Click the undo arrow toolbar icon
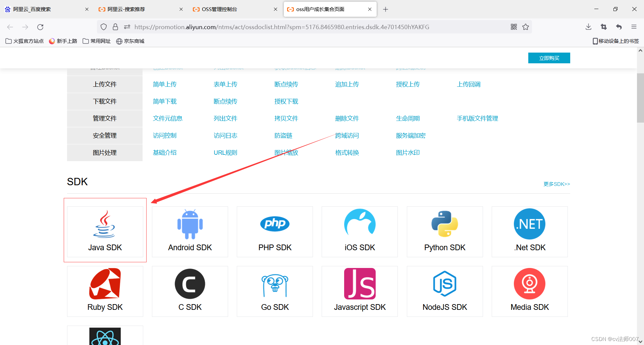The width and height of the screenshot is (644, 345). tap(619, 27)
